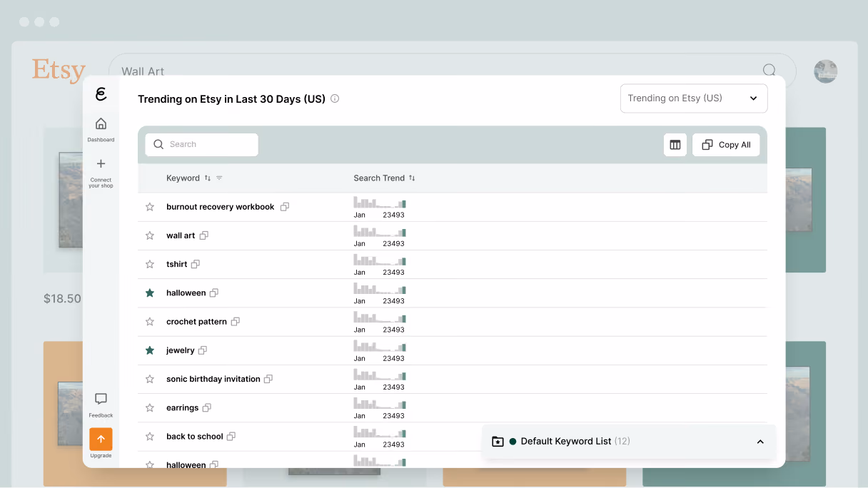Select the 'jewelry' keyword text
868x488 pixels.
pyautogui.click(x=181, y=350)
